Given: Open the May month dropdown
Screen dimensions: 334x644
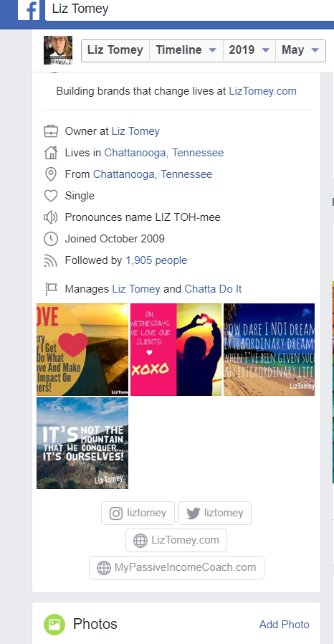Looking at the screenshot, I should click(x=300, y=50).
